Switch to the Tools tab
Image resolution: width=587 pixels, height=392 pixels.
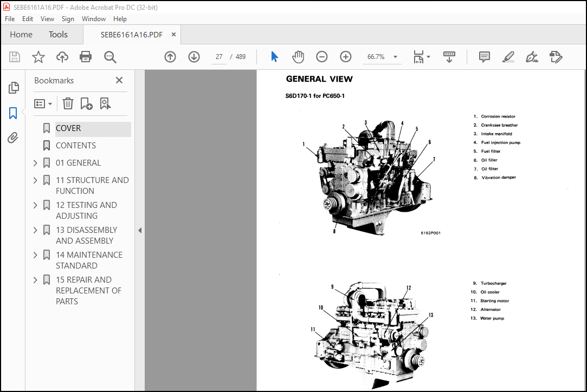[58, 35]
